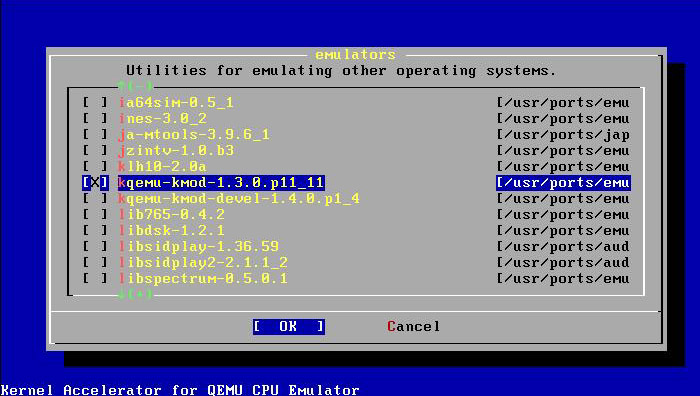This screenshot has height=396, width=700.
Task: Select the libdsk-1.2.1 package name
Action: point(171,231)
